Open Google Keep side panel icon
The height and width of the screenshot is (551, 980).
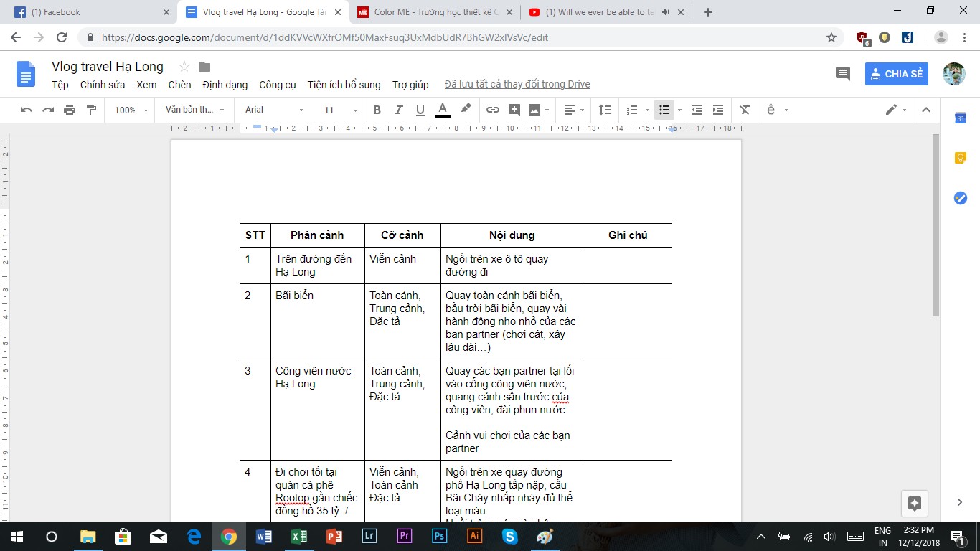(x=961, y=159)
